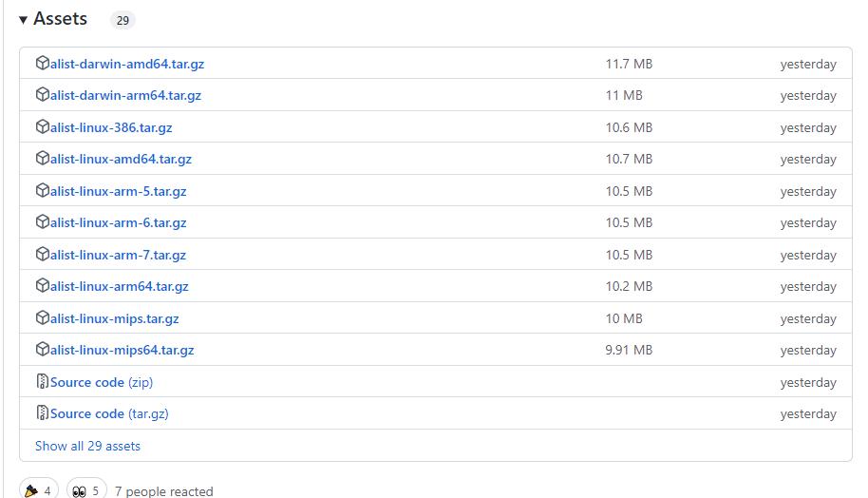Click zip file icon beside Source code (zip)
Screen dimensions: 868x498
42,382
